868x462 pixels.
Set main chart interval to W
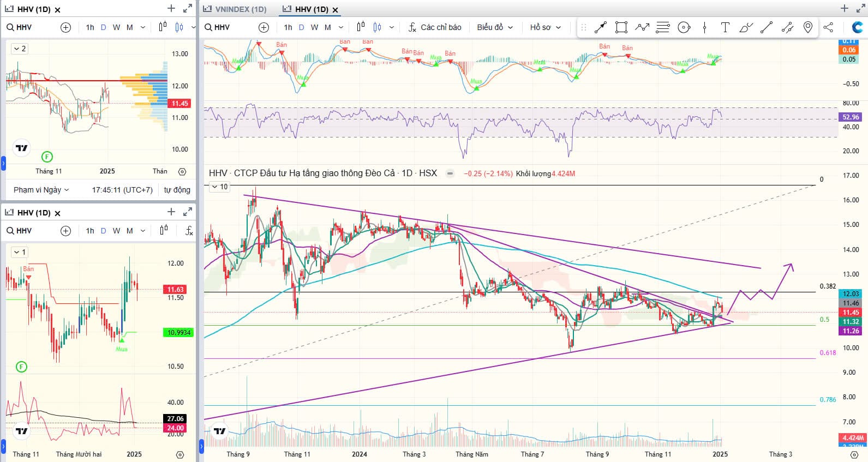[314, 27]
